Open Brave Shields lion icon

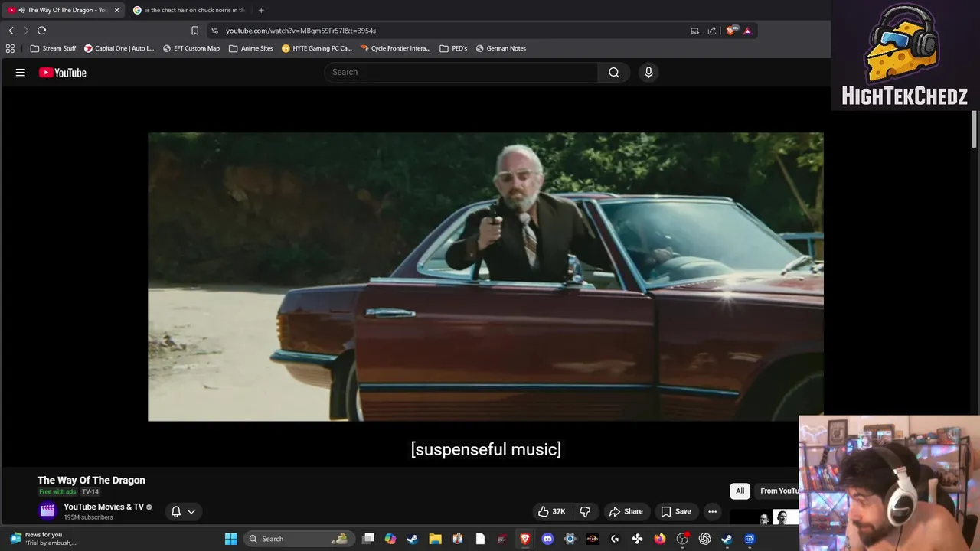732,31
